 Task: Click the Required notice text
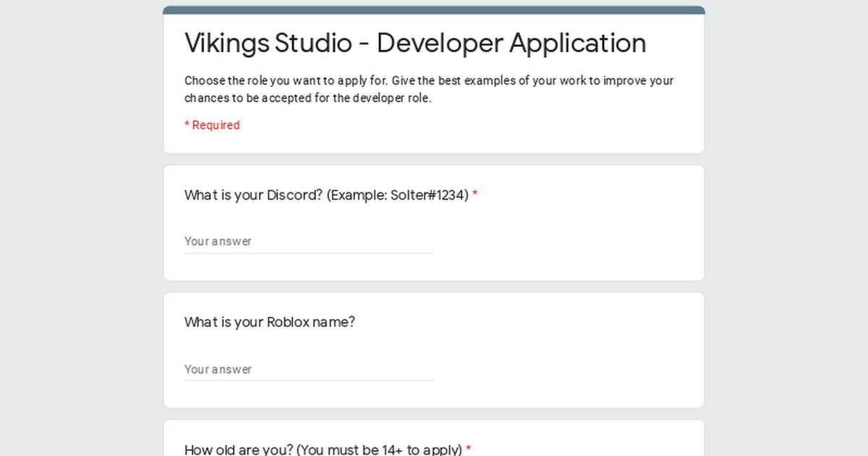[211, 124]
